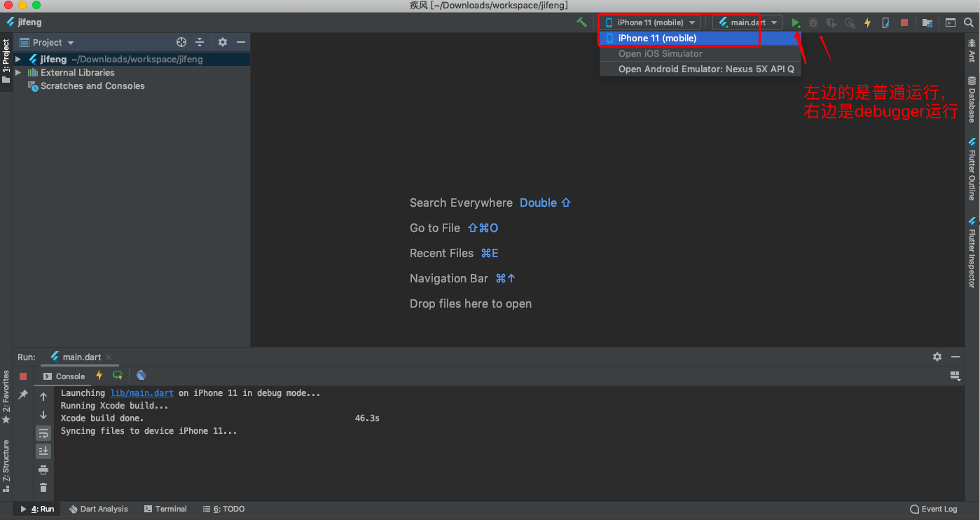Select Scratches and Consoles in the project tree
Viewport: 980px width, 520px height.
[x=86, y=86]
